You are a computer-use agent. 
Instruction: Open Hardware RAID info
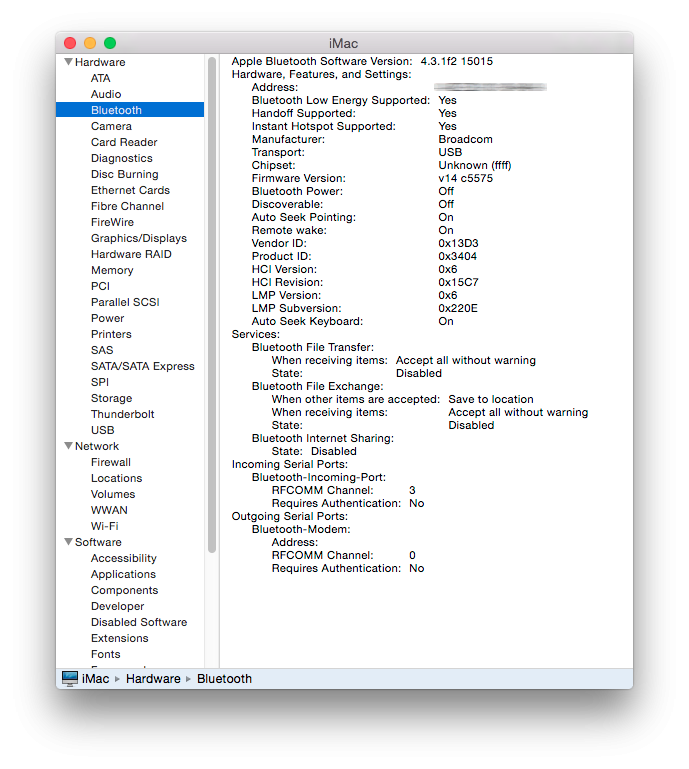click(131, 254)
